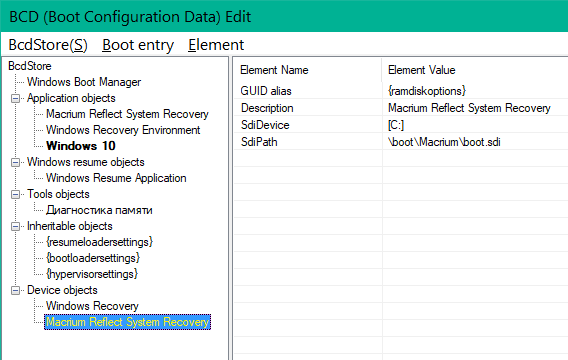Image resolution: width=568 pixels, height=360 pixels.
Task: Select Windows Recovery Environment entry
Action: pyautogui.click(x=123, y=130)
